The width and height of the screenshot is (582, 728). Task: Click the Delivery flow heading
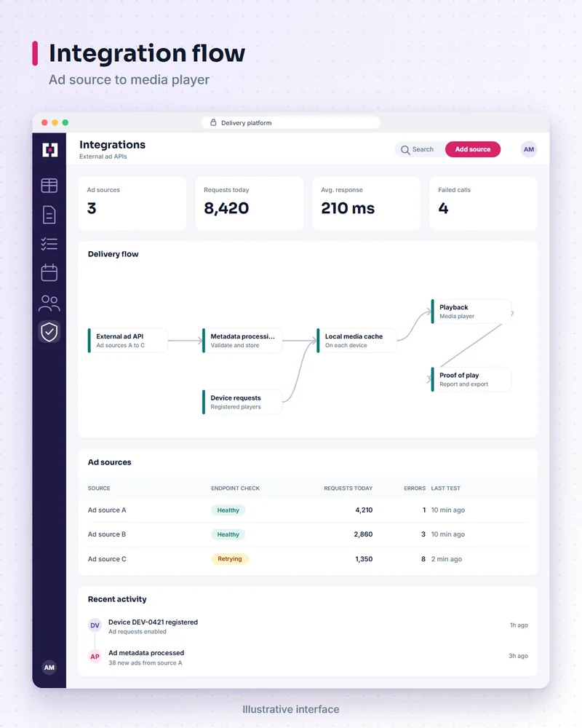tap(113, 254)
